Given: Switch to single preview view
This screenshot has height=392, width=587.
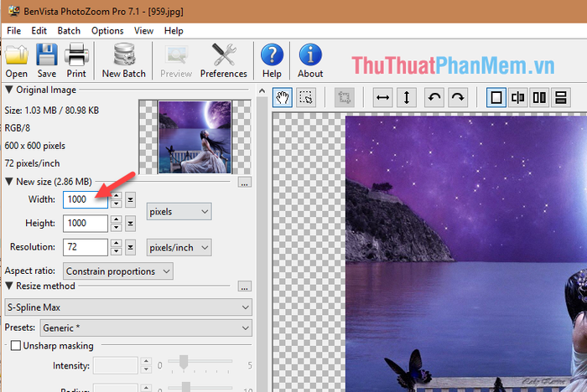Looking at the screenshot, I should point(496,98).
